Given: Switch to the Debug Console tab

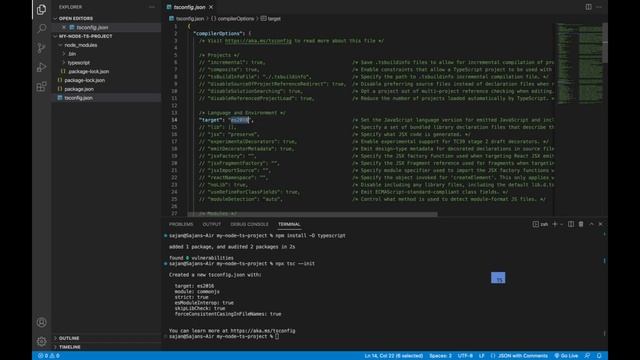Looking at the screenshot, I should pos(249,224).
